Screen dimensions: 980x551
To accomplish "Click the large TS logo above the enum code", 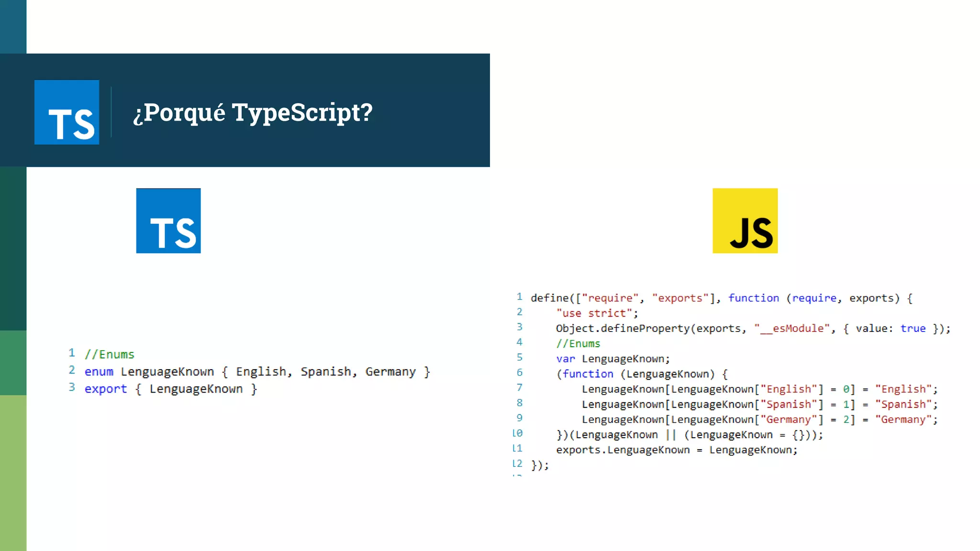I will click(x=168, y=220).
